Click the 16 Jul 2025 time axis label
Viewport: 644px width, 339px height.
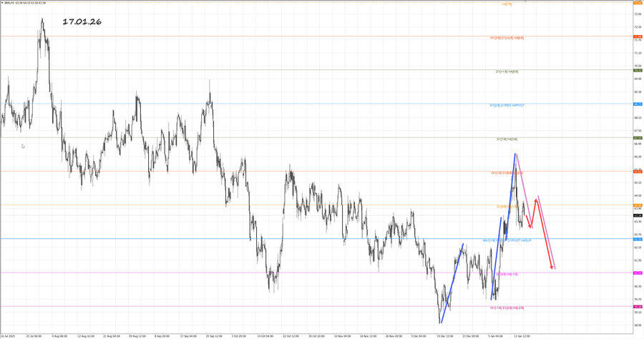click(7, 336)
